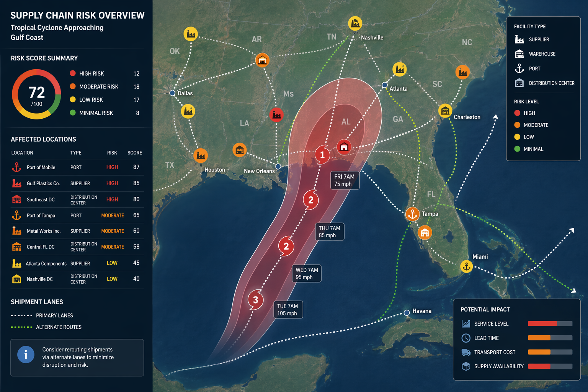
Task: Click the yellow supplier marker above Nashville
Action: pos(355,23)
